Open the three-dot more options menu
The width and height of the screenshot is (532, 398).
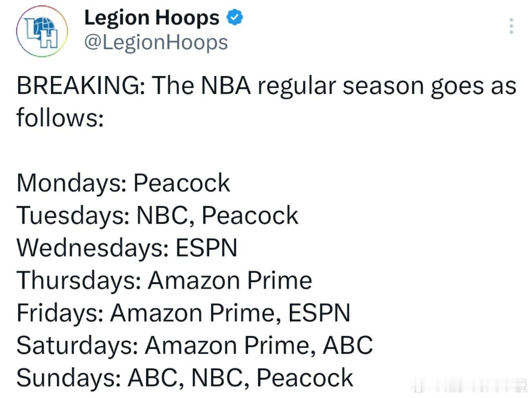tap(510, 27)
